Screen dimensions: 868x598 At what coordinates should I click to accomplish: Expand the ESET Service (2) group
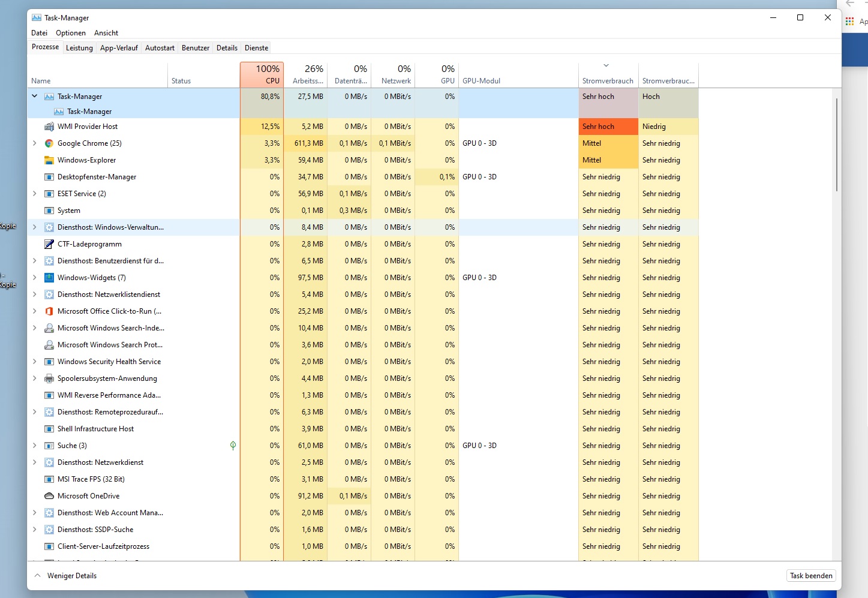[34, 194]
